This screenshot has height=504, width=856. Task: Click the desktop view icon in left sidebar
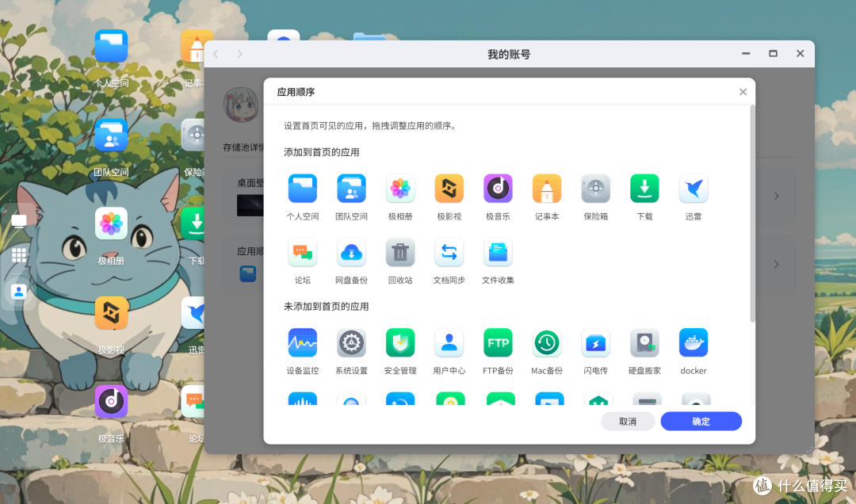(19, 221)
